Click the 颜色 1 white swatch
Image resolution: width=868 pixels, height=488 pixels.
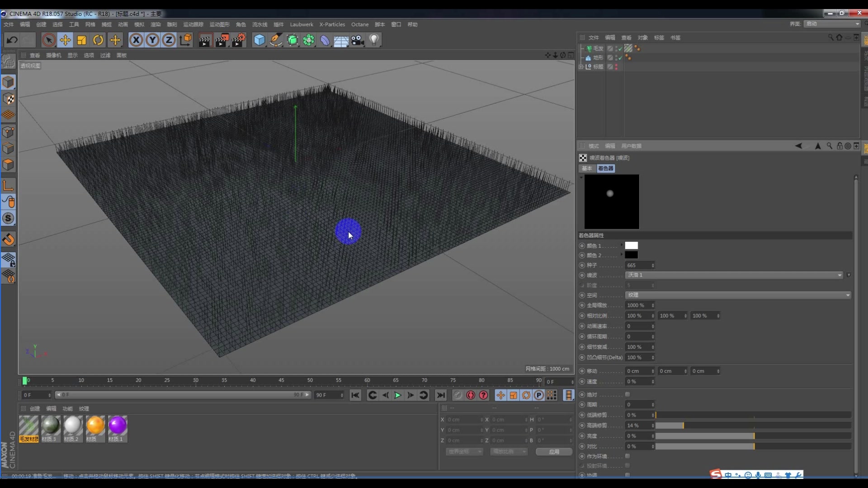[x=631, y=245]
